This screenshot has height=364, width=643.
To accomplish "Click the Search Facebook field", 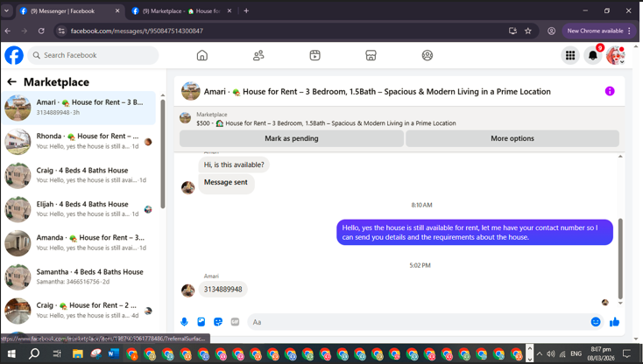I will tap(93, 55).
